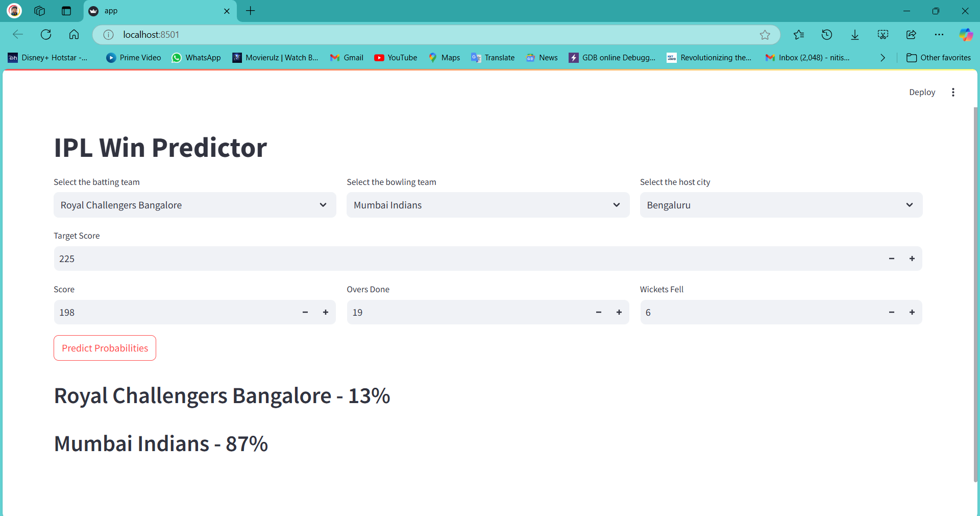Go to browser home icon

[x=74, y=34]
